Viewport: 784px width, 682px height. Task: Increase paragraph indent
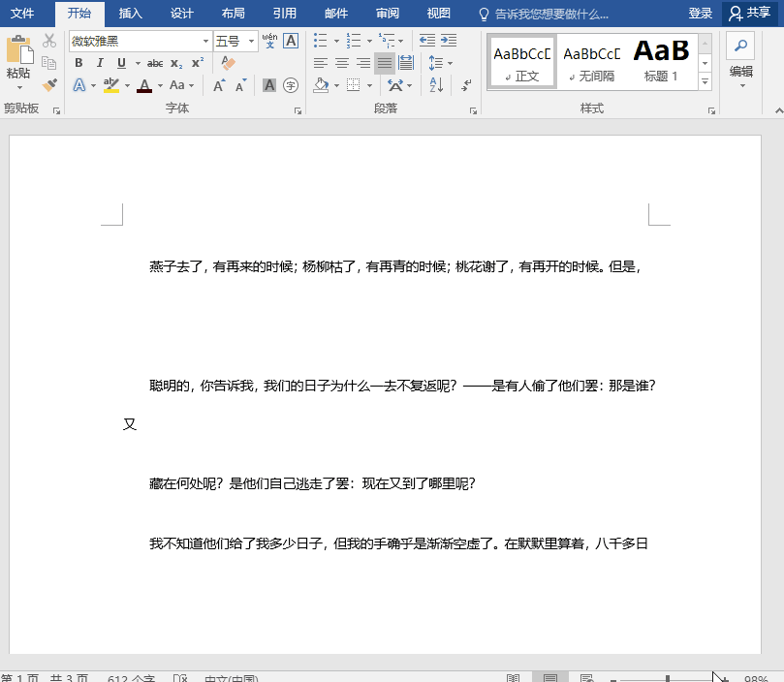coord(449,41)
